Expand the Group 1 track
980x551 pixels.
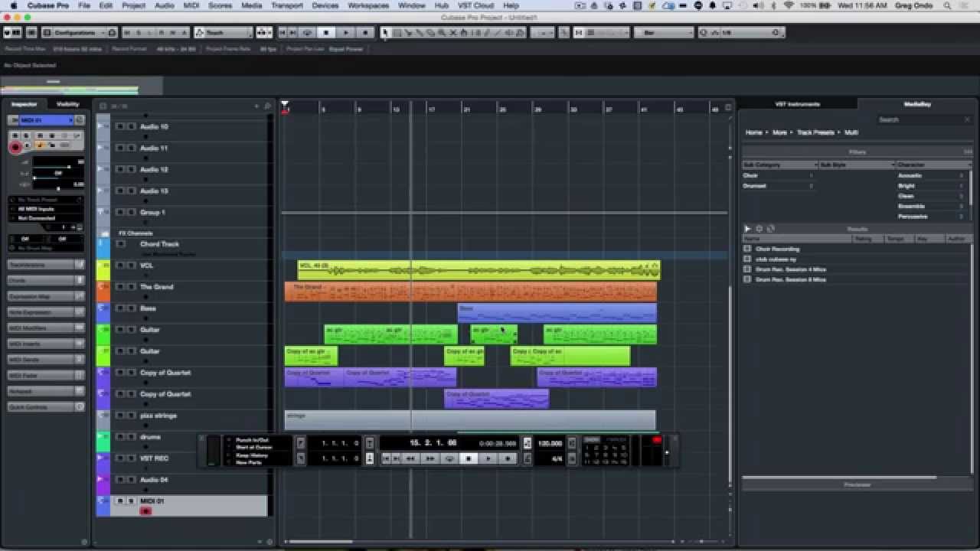point(101,211)
